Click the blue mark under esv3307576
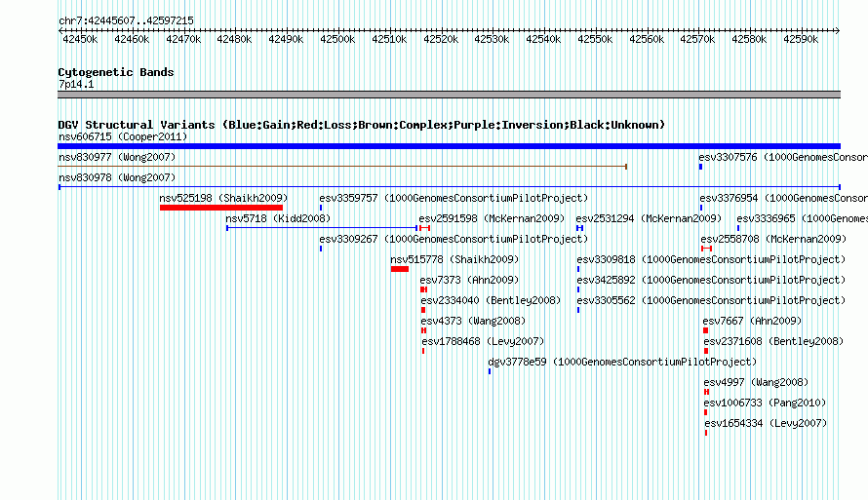 (x=701, y=167)
